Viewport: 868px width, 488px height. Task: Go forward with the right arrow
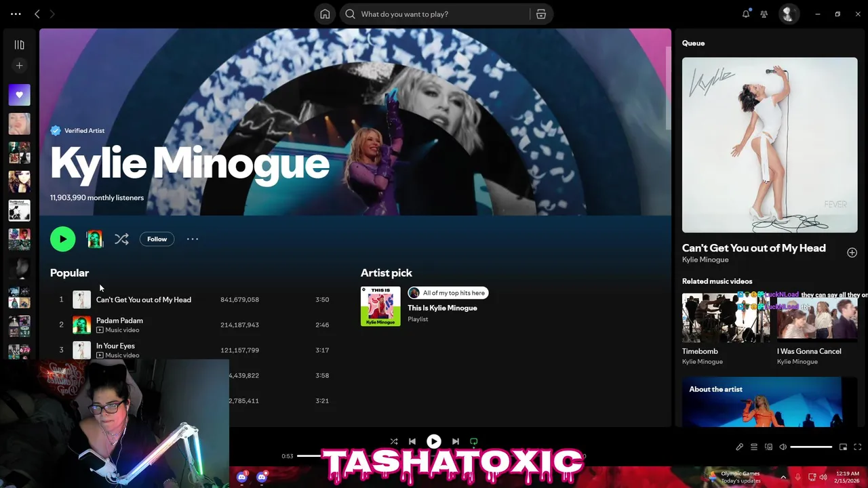pos(52,14)
